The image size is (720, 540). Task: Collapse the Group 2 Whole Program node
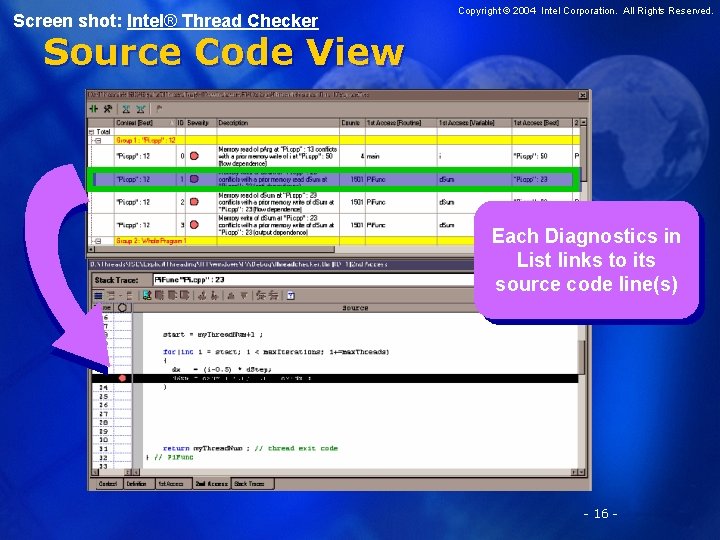tap(98, 241)
